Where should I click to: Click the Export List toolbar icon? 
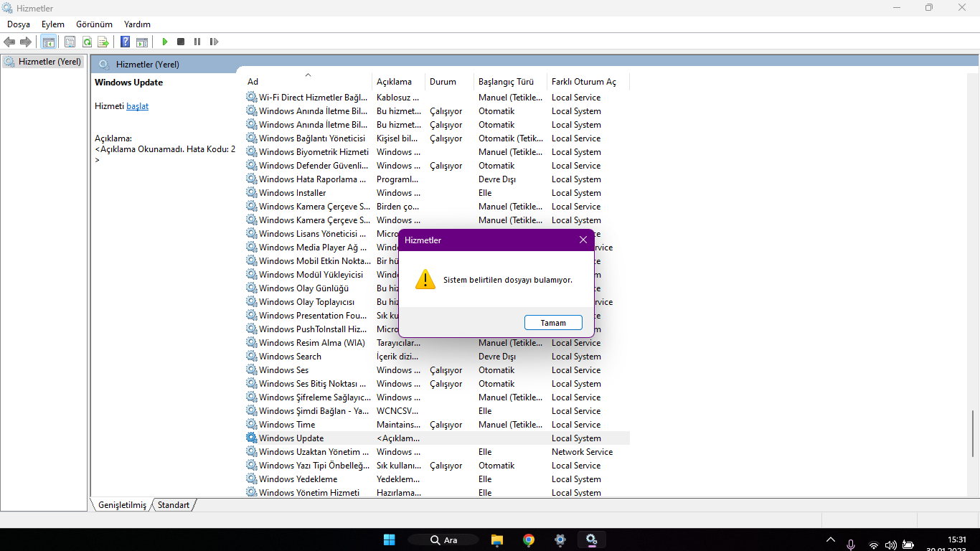pos(103,42)
